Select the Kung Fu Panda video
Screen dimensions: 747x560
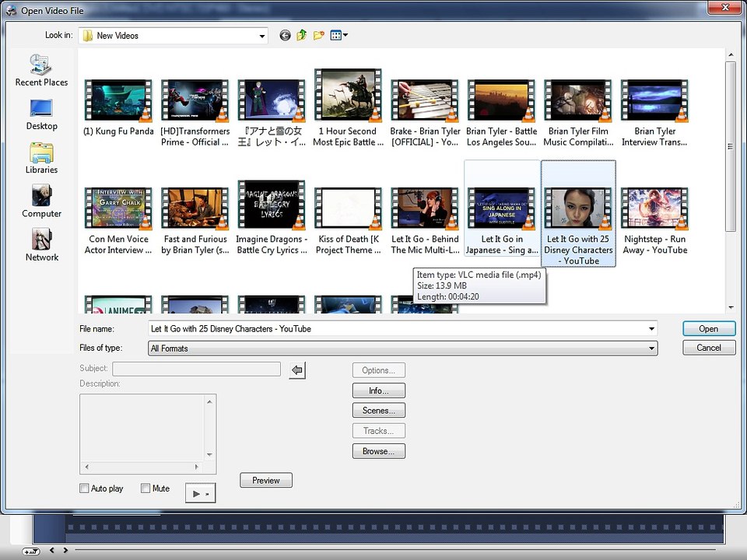[118, 109]
